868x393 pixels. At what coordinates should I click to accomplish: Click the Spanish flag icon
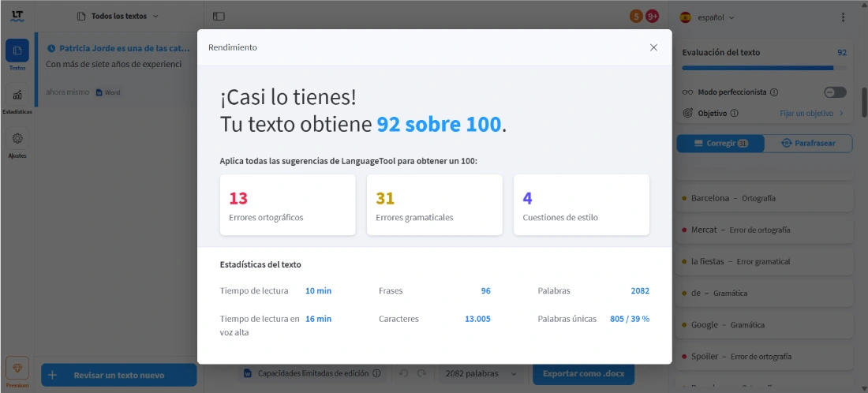[685, 17]
